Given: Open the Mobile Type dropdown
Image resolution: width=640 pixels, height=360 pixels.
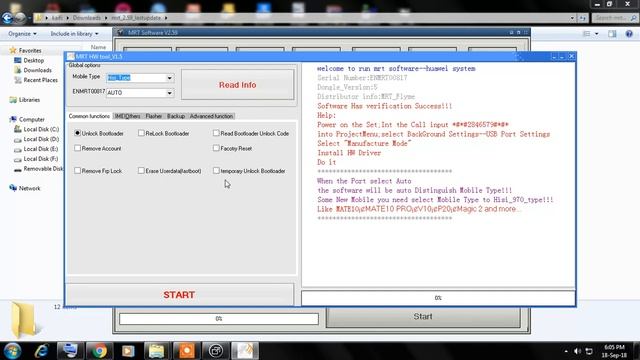Looking at the screenshot, I should [169, 78].
